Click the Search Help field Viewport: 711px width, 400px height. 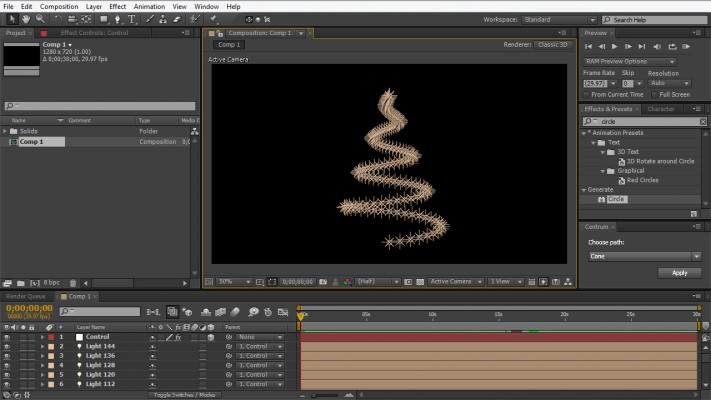(655, 19)
